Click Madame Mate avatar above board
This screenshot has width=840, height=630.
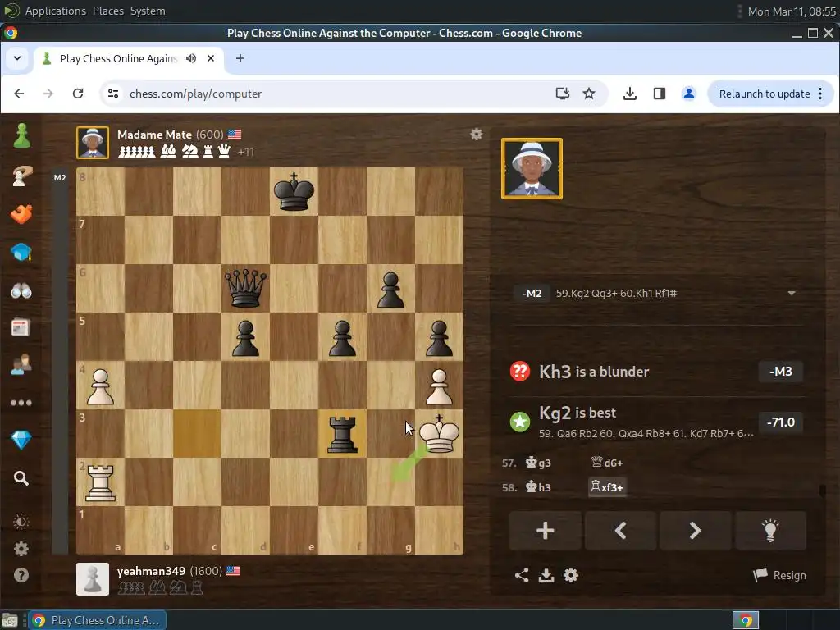pos(93,143)
